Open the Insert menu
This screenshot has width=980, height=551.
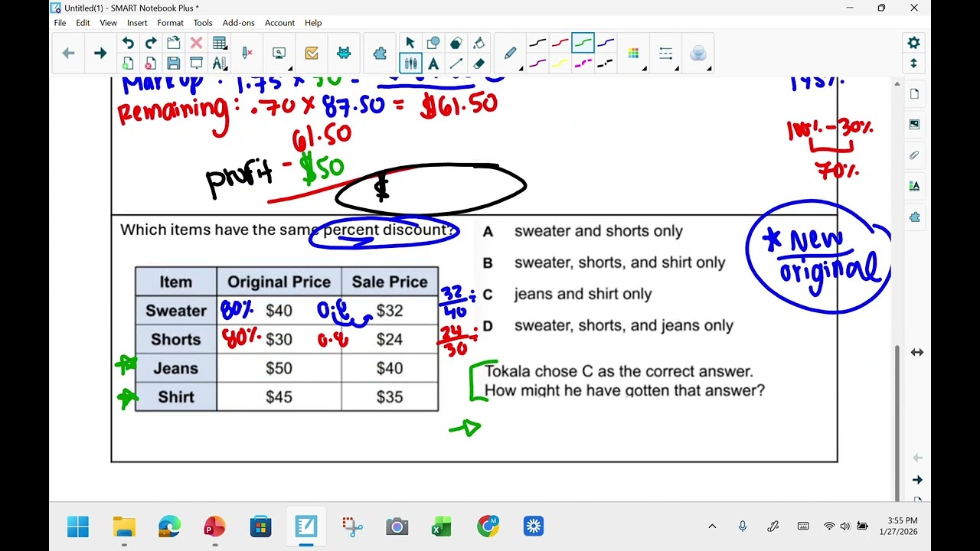click(x=137, y=23)
